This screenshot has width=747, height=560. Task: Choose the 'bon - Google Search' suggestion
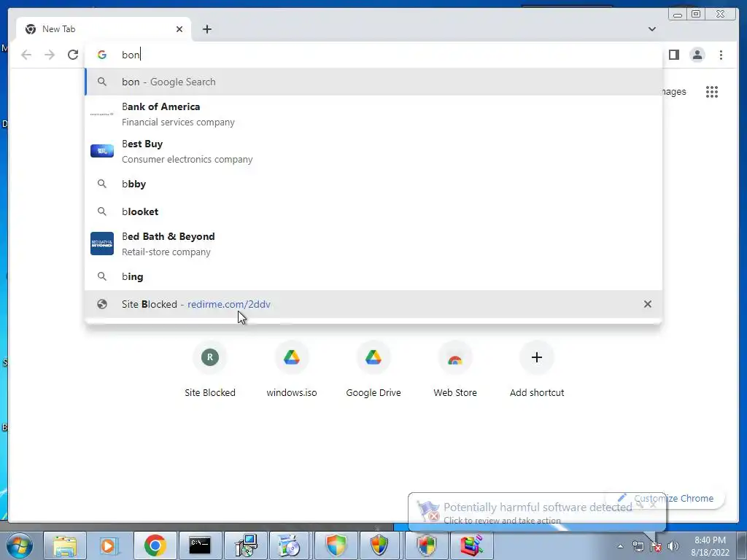[374, 82]
